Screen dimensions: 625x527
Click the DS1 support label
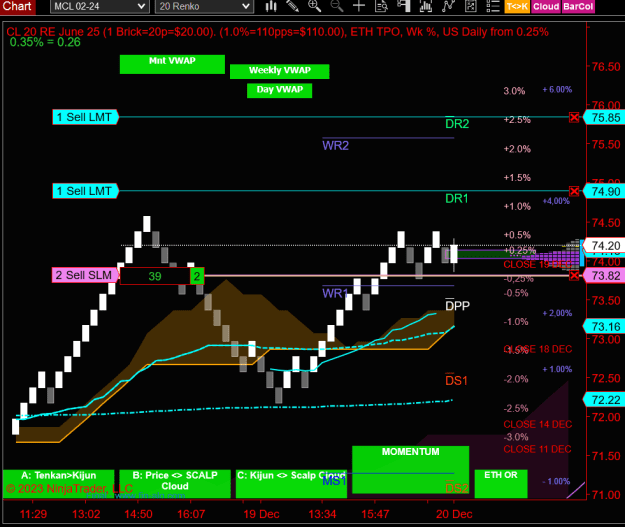point(456,381)
